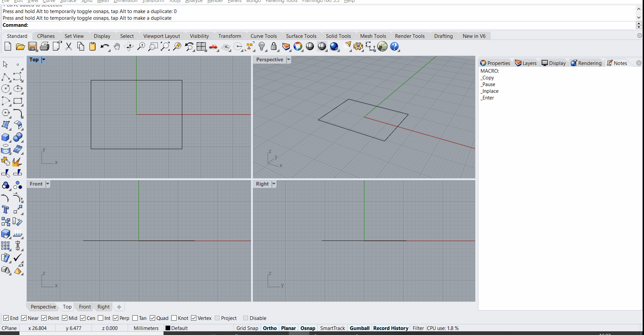The image size is (644, 335).
Task: Open the toolbar group options gear
Action: pyautogui.click(x=639, y=36)
